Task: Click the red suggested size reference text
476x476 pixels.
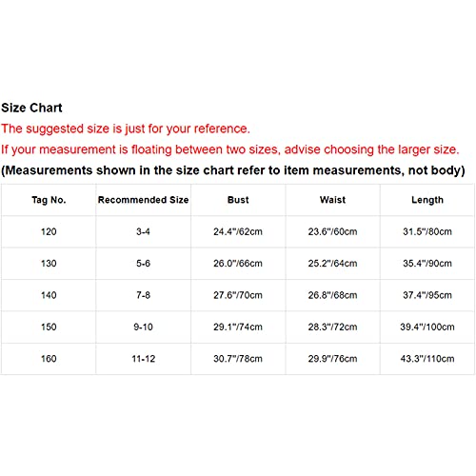Action: pyautogui.click(x=126, y=129)
